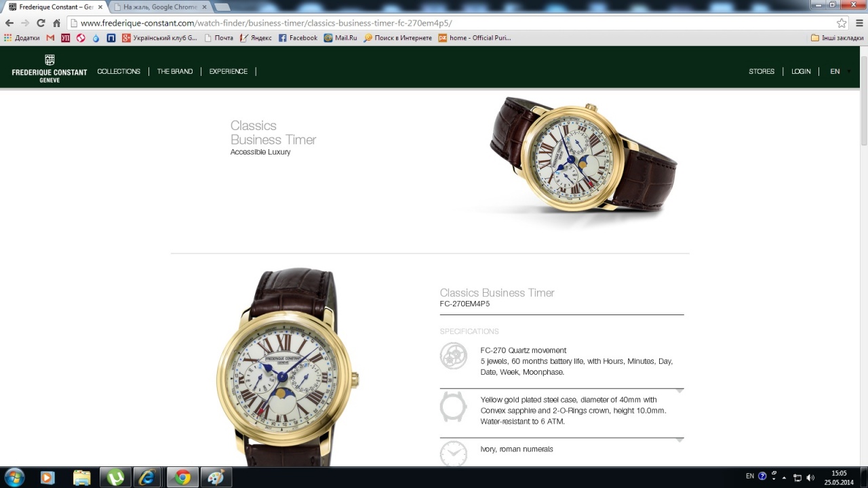Viewport: 868px width, 488px height.
Task: Open the STORES link
Action: [762, 71]
